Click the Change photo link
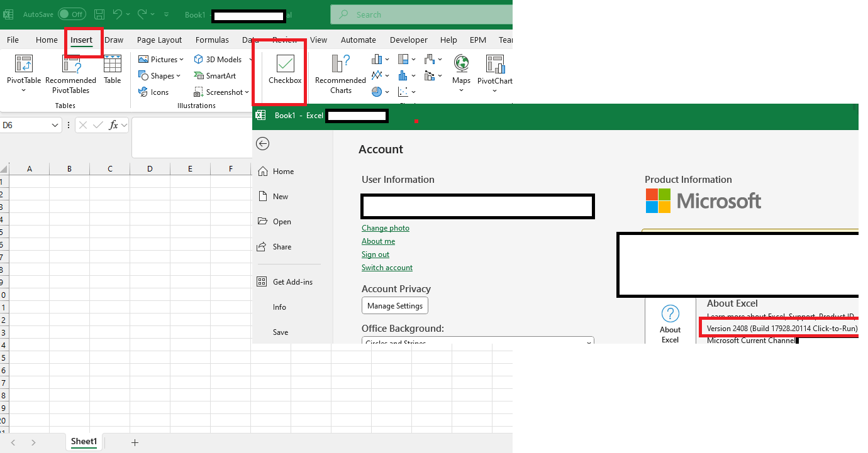The image size is (868, 453). [386, 228]
